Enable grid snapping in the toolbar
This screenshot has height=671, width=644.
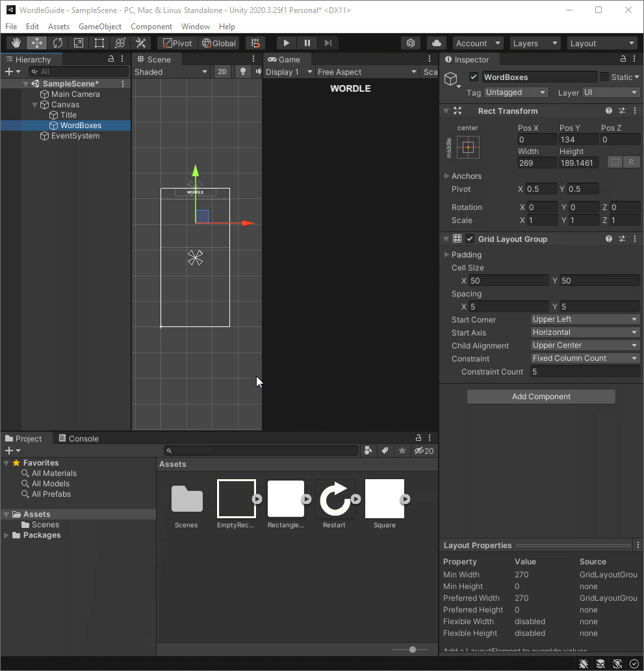click(255, 42)
